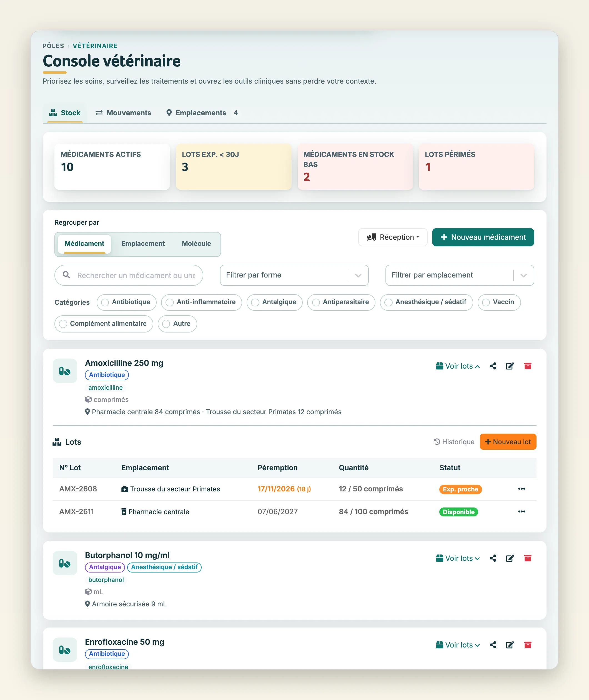Viewport: 589px width, 700px height.
Task: Edit the Amoxicilline 250 mg medication
Action: click(510, 366)
